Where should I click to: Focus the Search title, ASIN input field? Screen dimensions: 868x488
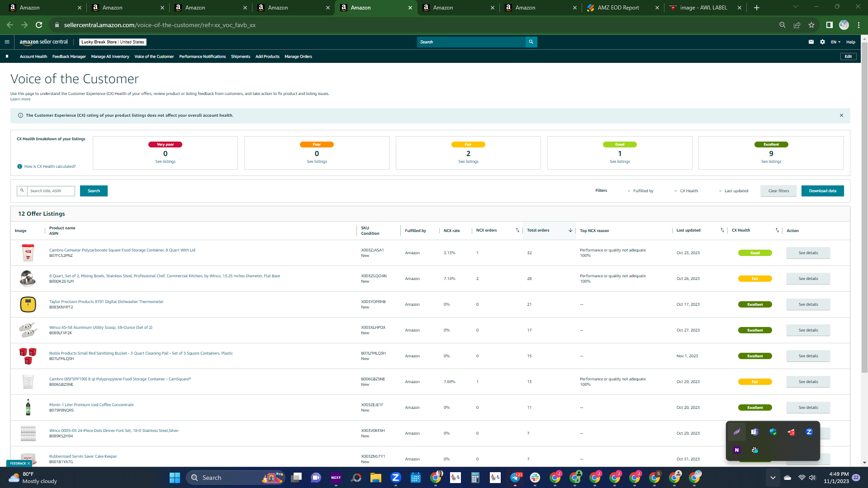coord(51,191)
